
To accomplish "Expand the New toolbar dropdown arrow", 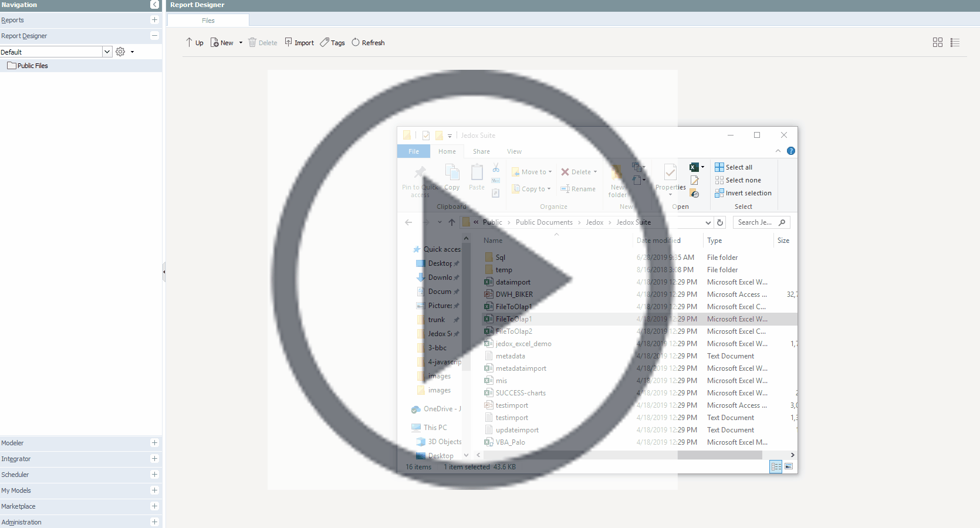I will tap(239, 42).
